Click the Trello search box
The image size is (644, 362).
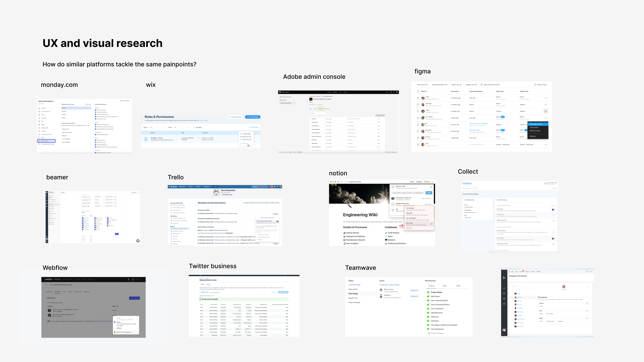click(x=259, y=187)
